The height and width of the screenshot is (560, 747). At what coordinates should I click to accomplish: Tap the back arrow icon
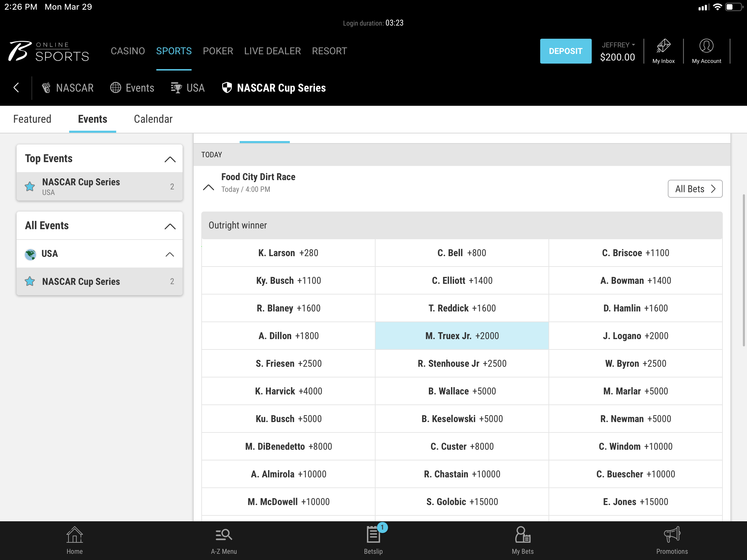pos(16,87)
